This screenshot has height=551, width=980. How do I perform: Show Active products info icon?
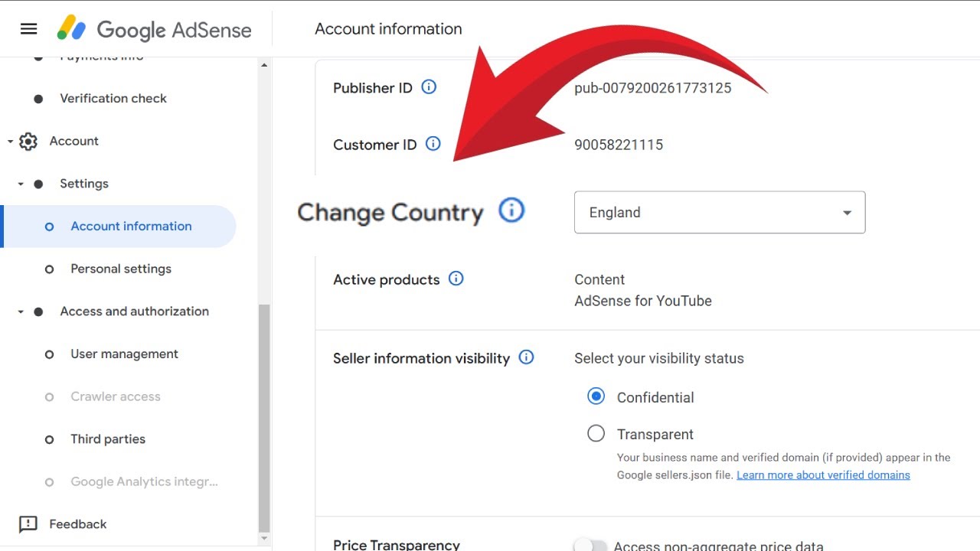tap(456, 279)
